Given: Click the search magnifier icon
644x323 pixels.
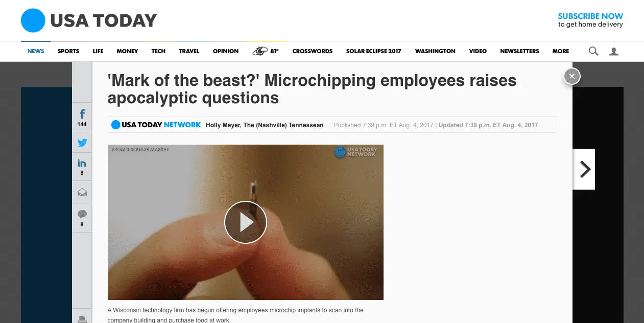Looking at the screenshot, I should [x=593, y=51].
